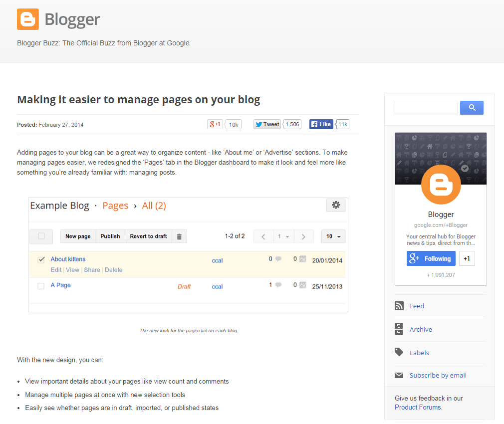504x424 pixels.
Task: Click the trash delete icon in toolbar
Action: 179,236
